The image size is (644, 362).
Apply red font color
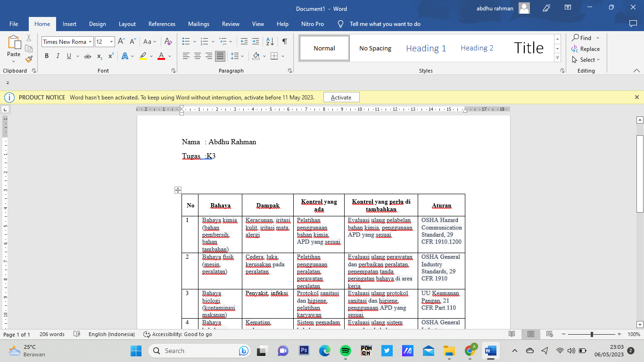pos(161,56)
